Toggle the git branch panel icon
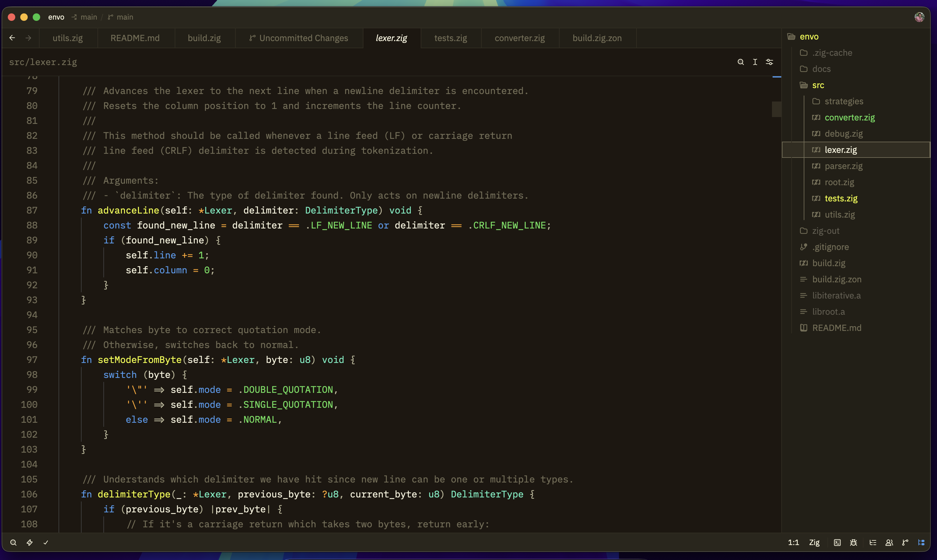 point(905,542)
